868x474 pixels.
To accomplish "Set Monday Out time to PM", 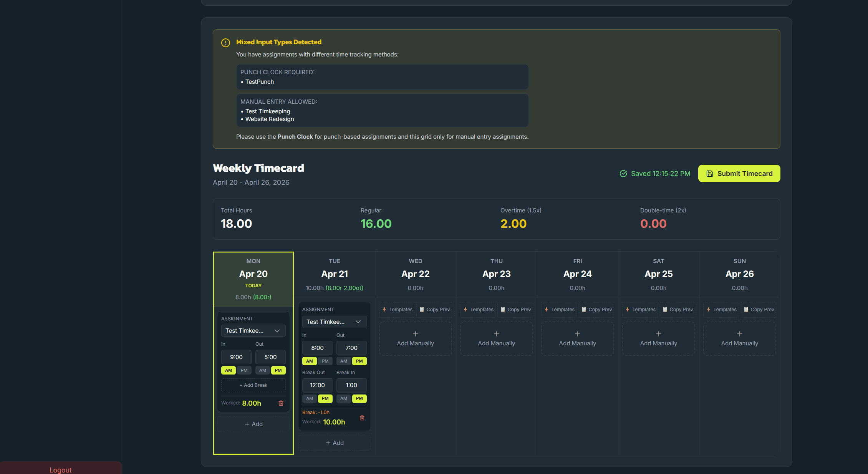I will pyautogui.click(x=278, y=370).
